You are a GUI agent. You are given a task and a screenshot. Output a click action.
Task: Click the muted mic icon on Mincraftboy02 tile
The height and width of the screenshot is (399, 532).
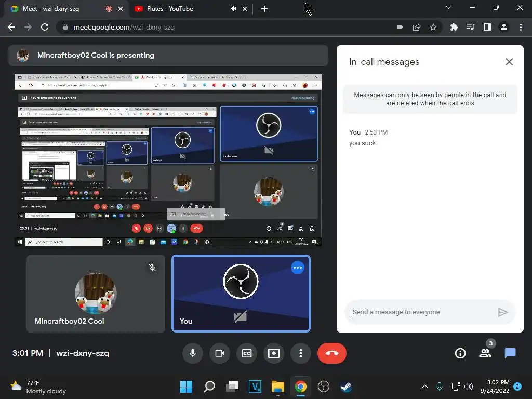152,268
